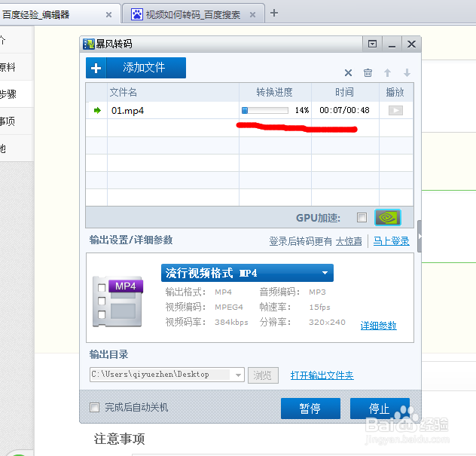Image resolution: width=476 pixels, height=456 pixels.
Task: Click the MP3 audio codec value
Action: click(x=317, y=292)
